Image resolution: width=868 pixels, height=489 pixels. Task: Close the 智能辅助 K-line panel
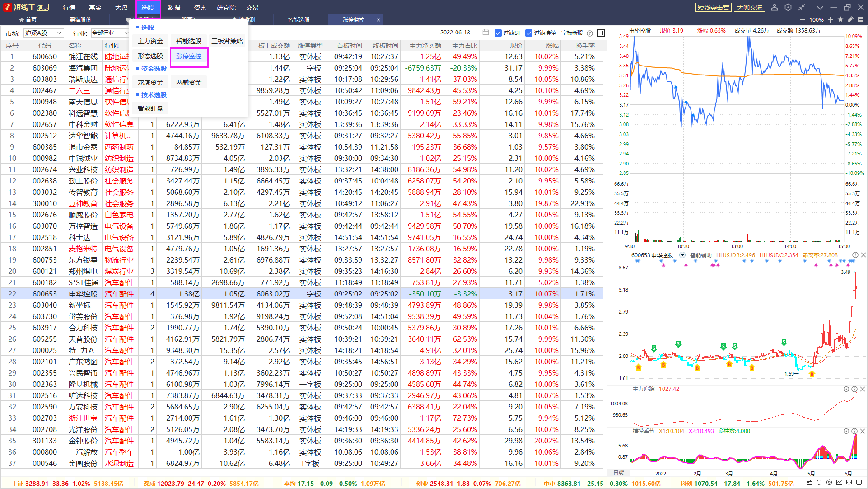(x=863, y=255)
